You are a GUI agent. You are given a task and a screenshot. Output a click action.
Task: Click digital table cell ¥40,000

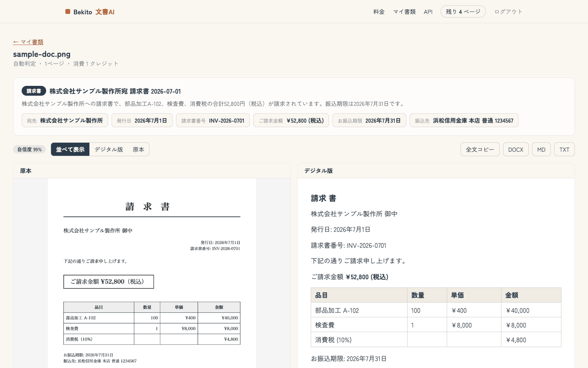point(531,310)
